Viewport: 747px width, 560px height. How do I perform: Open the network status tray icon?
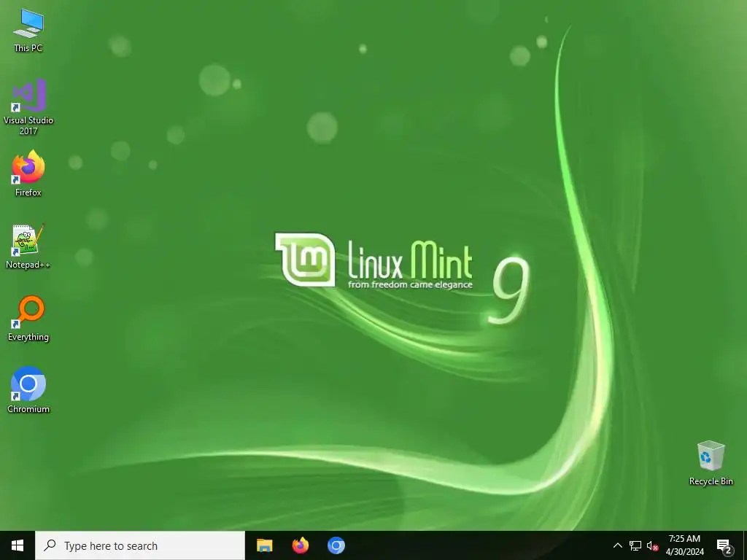click(635, 545)
